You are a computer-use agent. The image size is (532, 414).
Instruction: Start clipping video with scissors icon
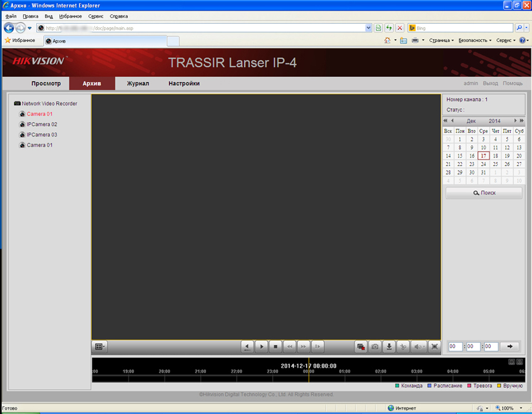click(x=403, y=346)
